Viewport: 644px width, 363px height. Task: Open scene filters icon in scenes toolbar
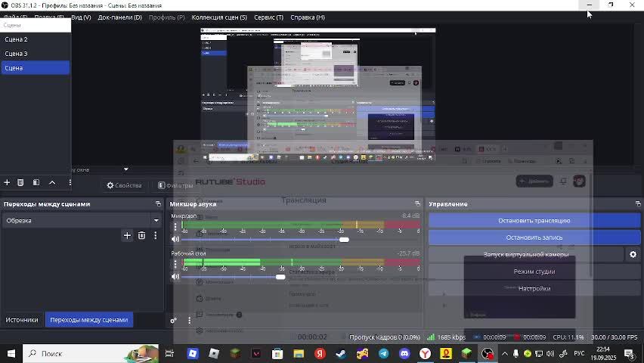pyautogui.click(x=36, y=182)
